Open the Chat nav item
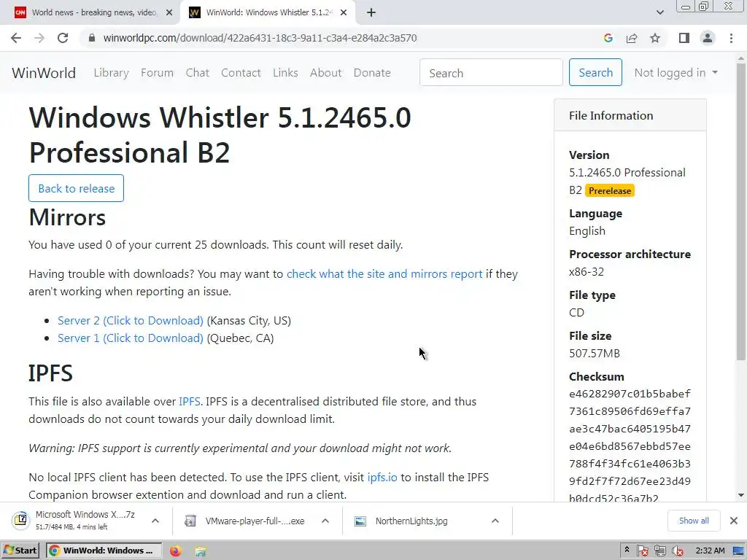 (x=197, y=73)
